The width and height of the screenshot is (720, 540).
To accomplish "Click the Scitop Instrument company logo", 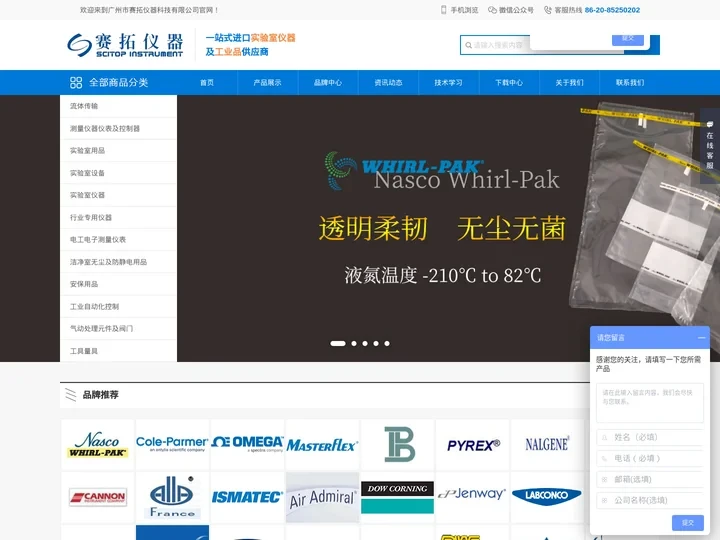I will [125, 45].
